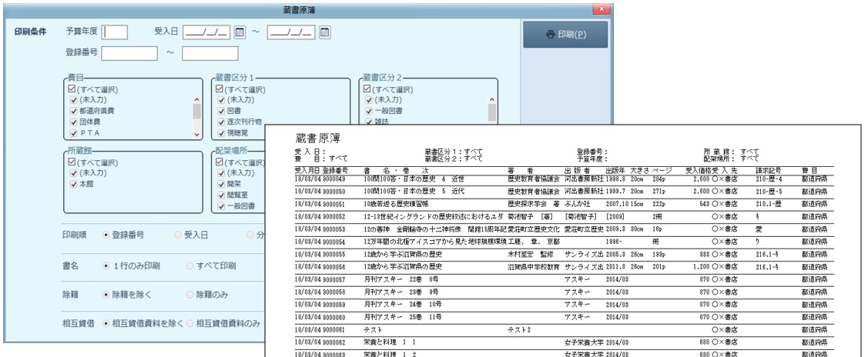Toggle (すべて選択) in 所蔵館
Image resolution: width=868 pixels, height=357 pixels.
[x=72, y=162]
